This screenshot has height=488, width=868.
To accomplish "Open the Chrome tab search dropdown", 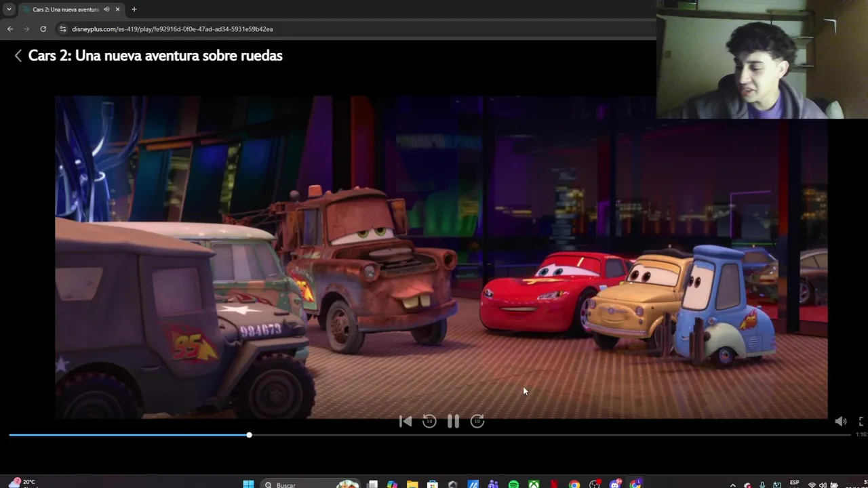I will (x=9, y=9).
